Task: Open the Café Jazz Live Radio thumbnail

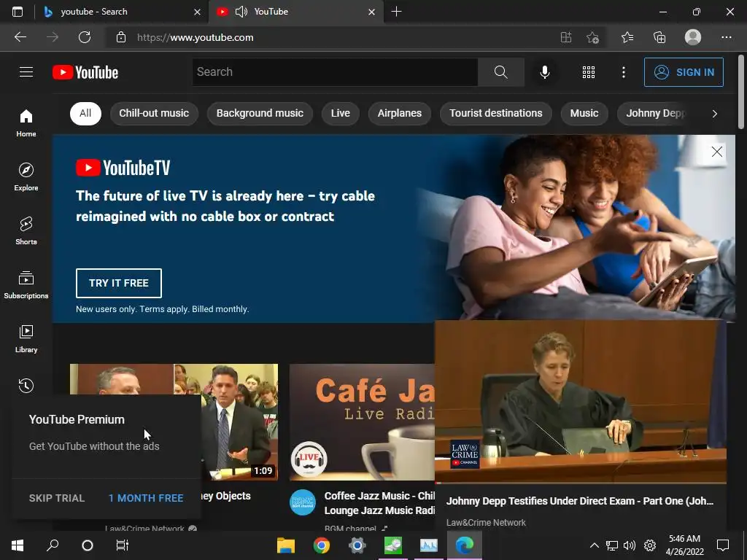Action: point(362,422)
